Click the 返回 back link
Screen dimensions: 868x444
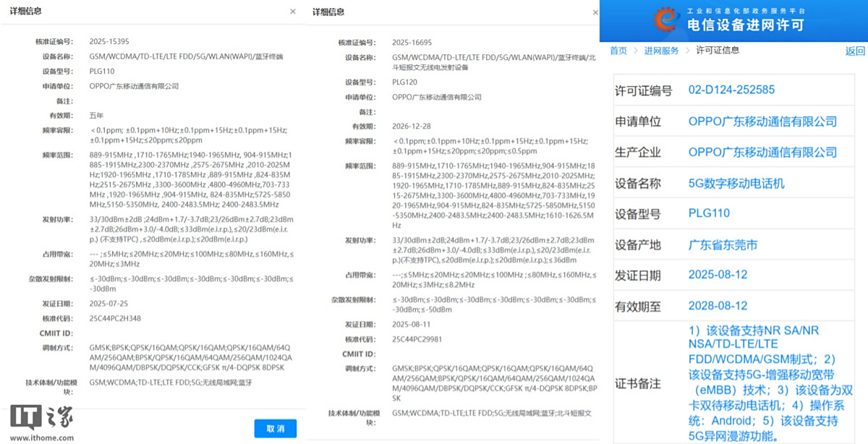tap(855, 51)
